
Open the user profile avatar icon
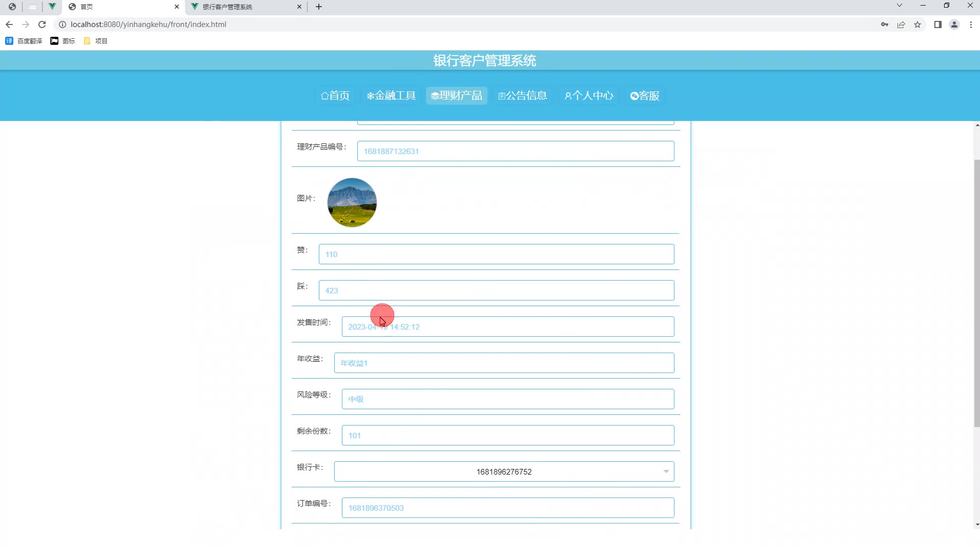click(954, 24)
